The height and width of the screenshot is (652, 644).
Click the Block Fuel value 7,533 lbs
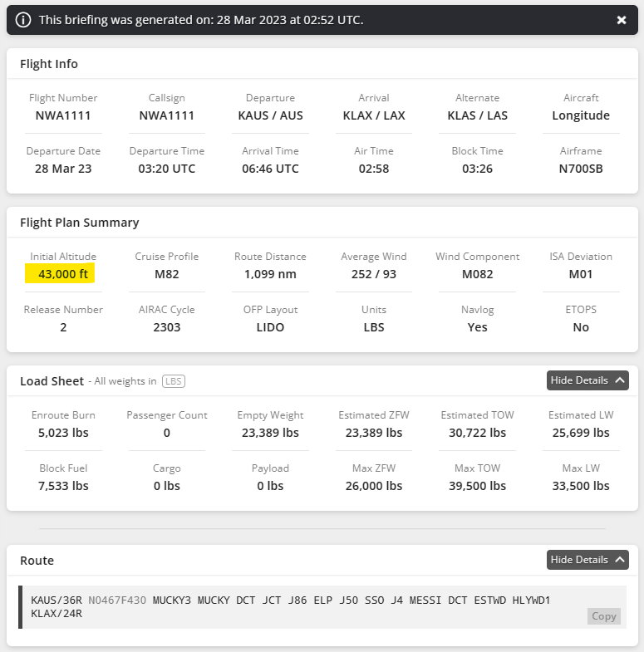pos(63,486)
